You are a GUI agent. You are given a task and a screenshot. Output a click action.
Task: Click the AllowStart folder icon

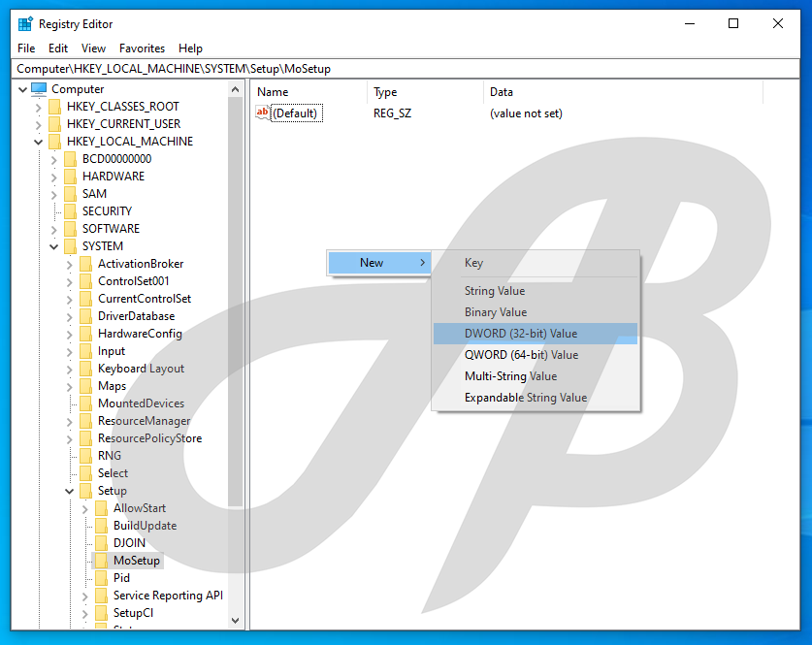[102, 508]
